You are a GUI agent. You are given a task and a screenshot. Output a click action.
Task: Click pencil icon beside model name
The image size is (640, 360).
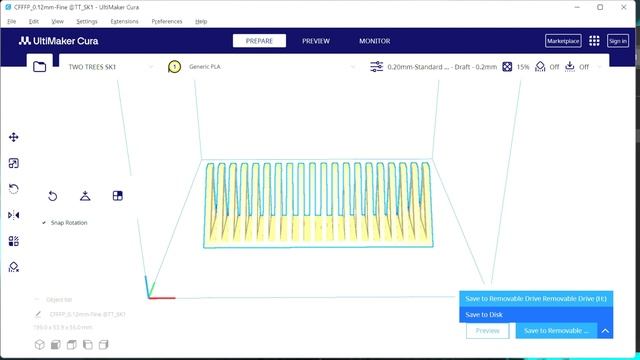tap(38, 314)
